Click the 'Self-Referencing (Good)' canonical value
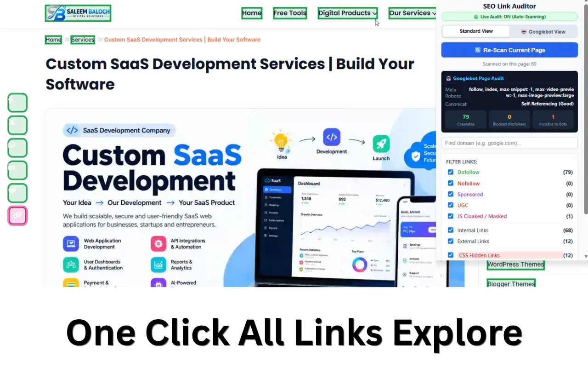 click(x=548, y=104)
